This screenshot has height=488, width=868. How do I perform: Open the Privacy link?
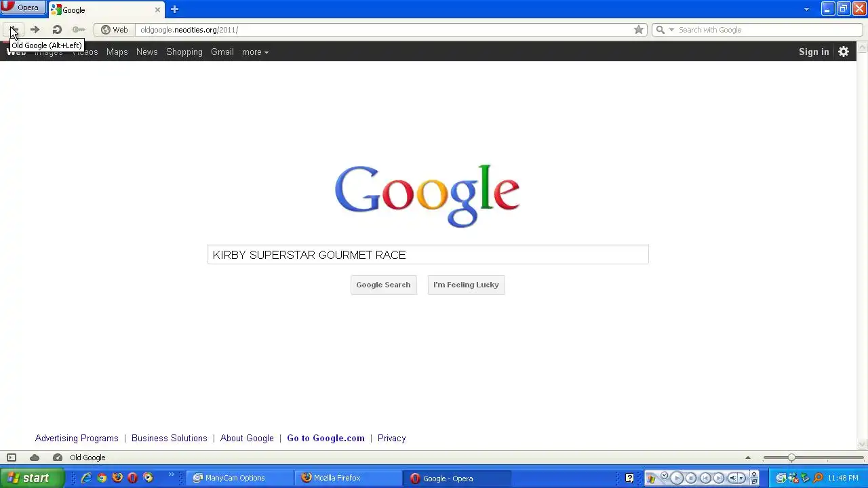392,439
